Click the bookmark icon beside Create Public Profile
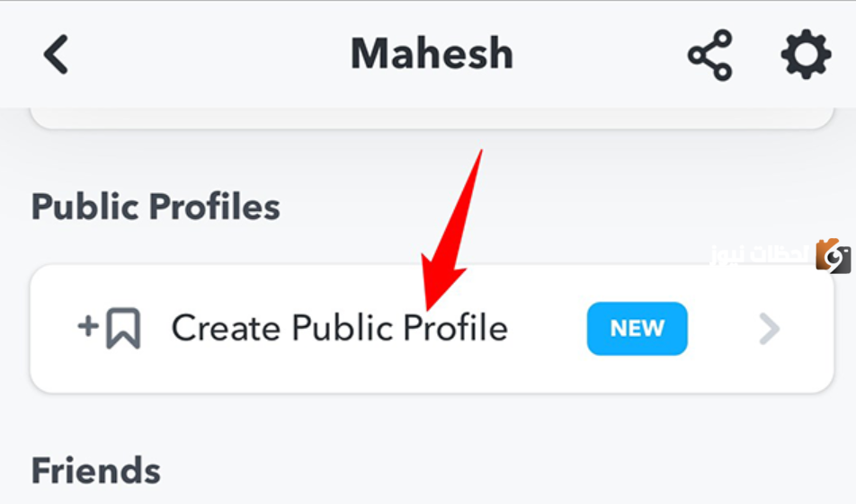This screenshot has width=856, height=504. [x=123, y=329]
